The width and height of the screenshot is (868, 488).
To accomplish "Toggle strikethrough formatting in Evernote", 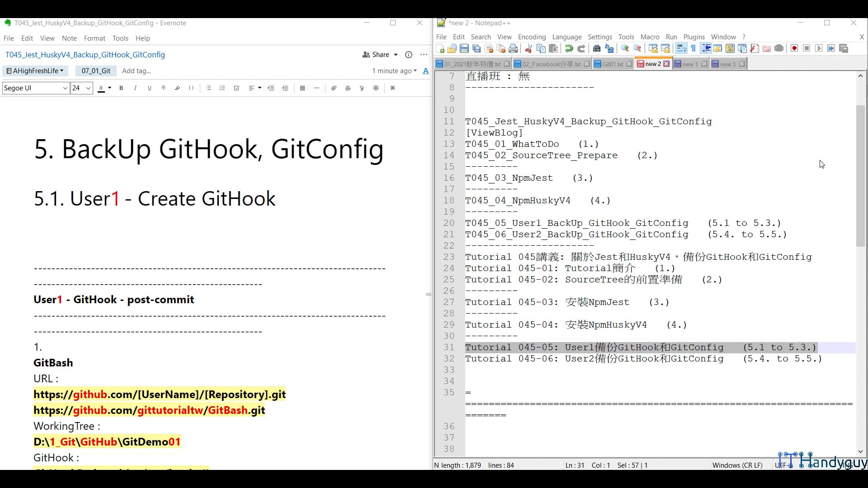I will tap(164, 88).
